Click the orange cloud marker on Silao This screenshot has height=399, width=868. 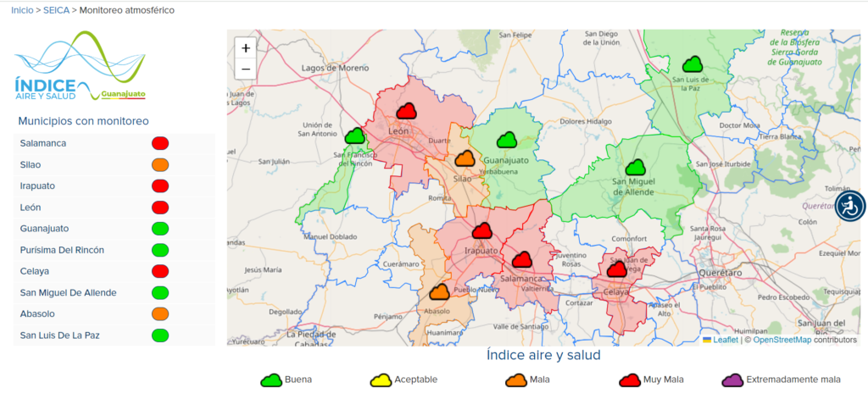(x=464, y=158)
